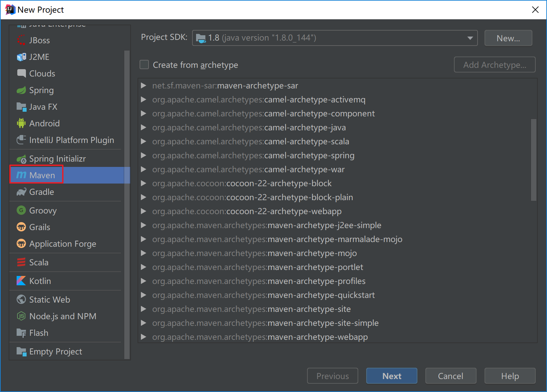Image resolution: width=547 pixels, height=392 pixels.
Task: Select Scala project type label
Action: [x=39, y=262]
